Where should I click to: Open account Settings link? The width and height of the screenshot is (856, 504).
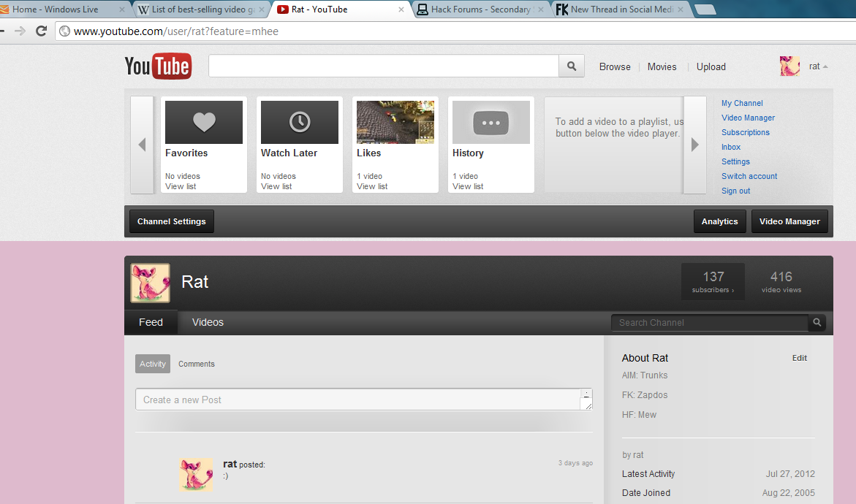(x=735, y=162)
